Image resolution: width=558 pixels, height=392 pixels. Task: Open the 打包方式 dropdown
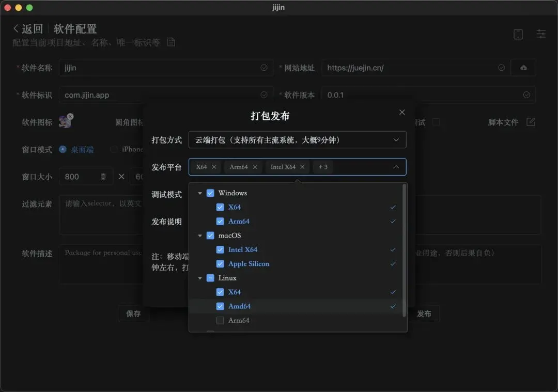click(x=297, y=140)
